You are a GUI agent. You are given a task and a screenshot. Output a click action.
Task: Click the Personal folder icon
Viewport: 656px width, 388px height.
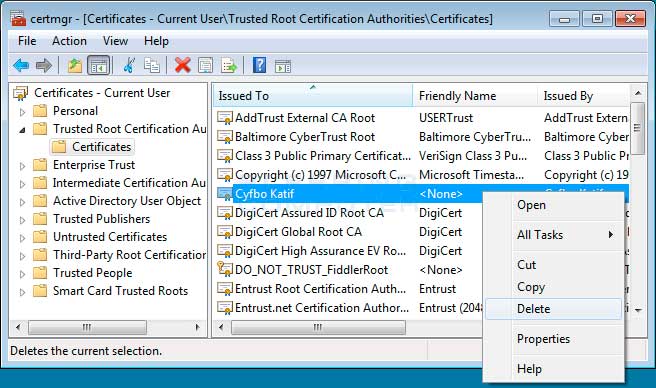pyautogui.click(x=40, y=111)
